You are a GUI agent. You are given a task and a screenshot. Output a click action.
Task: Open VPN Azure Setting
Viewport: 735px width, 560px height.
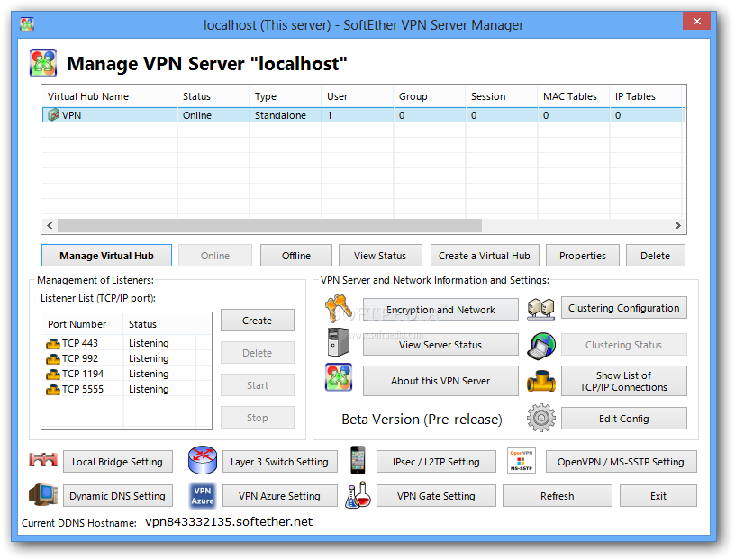279,496
